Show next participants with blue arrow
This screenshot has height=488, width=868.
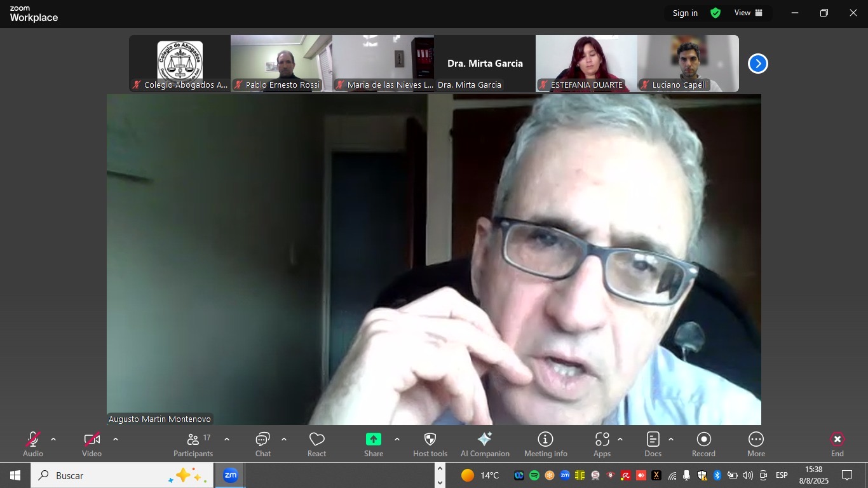(757, 64)
